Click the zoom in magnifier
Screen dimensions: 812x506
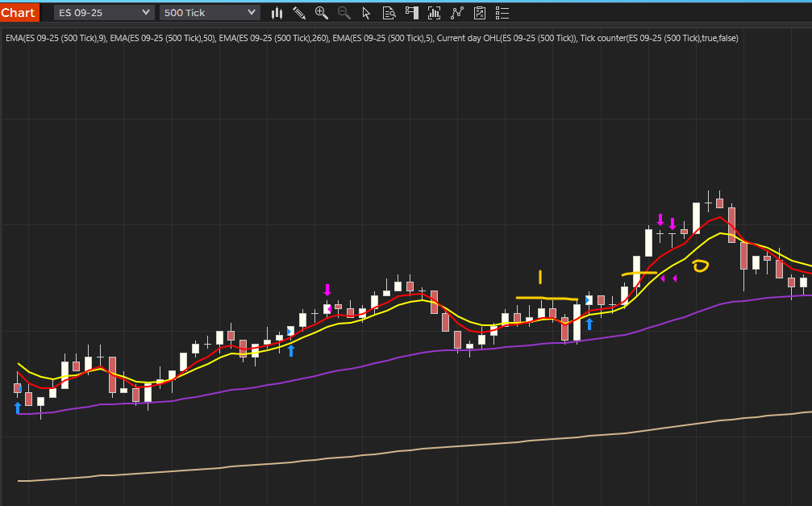point(322,13)
